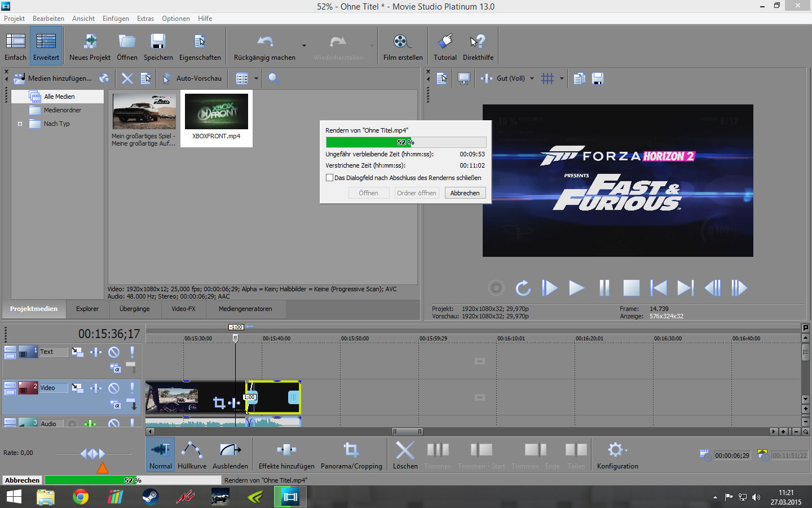Open Rückgängig machen history dropdown arrow
This screenshot has width=812, height=508.
click(304, 46)
